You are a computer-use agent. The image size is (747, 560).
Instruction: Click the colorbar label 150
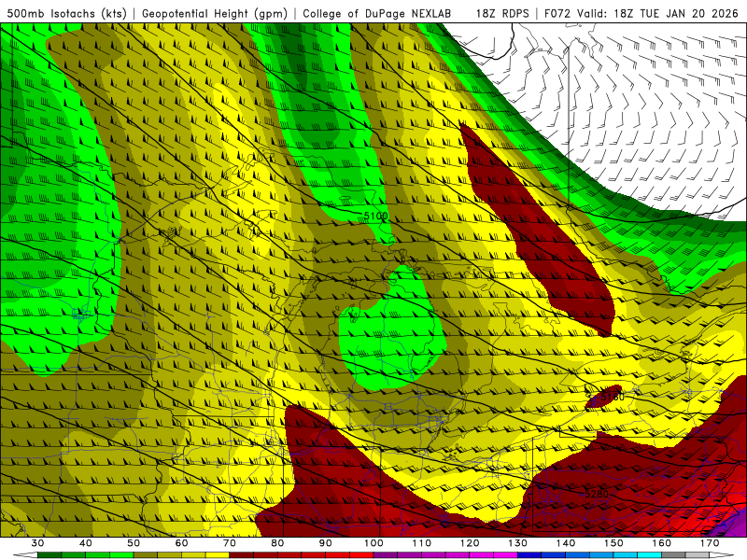613,543
